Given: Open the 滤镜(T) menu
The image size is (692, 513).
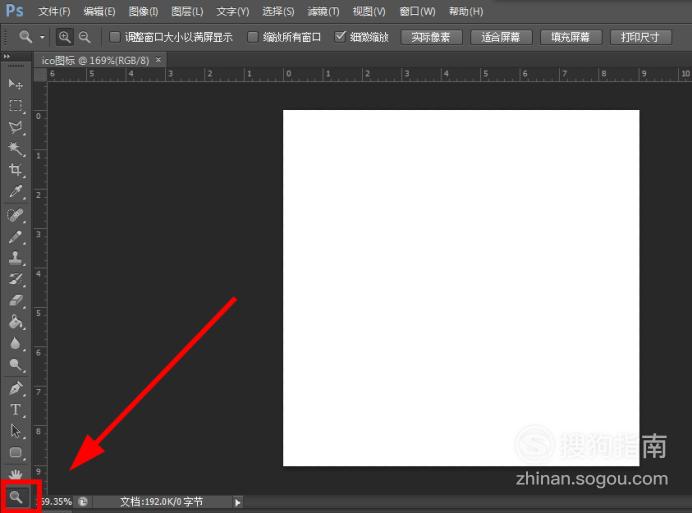Looking at the screenshot, I should (x=323, y=11).
